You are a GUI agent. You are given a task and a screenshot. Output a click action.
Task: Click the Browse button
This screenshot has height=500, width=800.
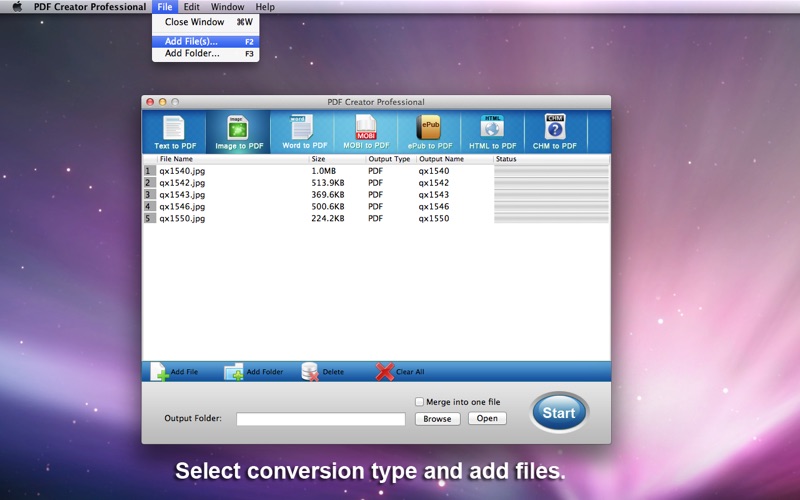(x=437, y=418)
